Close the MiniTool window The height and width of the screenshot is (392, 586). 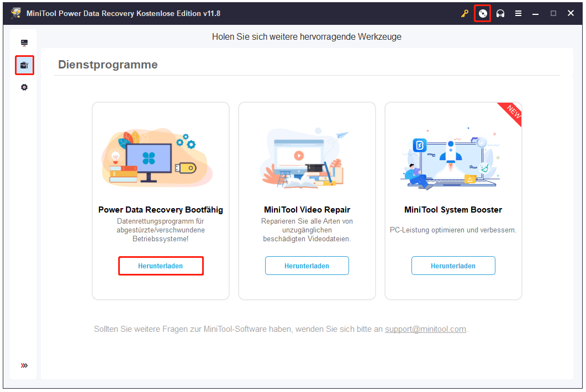coord(571,13)
